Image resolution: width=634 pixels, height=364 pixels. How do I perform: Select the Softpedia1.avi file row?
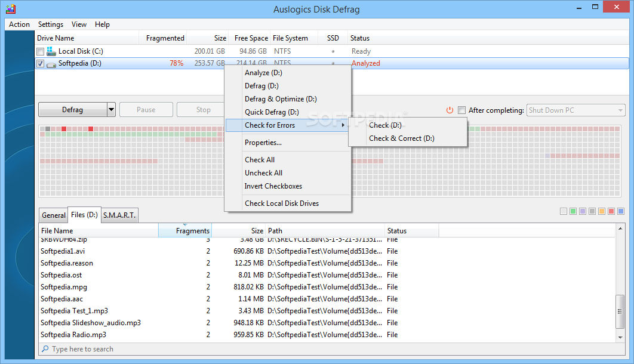[x=327, y=251]
